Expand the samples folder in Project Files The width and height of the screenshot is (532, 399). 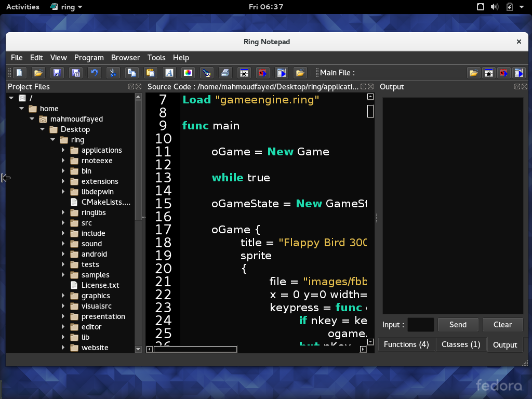pos(62,275)
